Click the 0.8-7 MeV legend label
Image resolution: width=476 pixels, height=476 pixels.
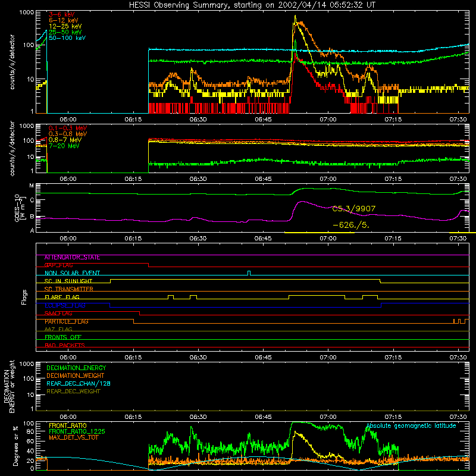[x=65, y=140]
